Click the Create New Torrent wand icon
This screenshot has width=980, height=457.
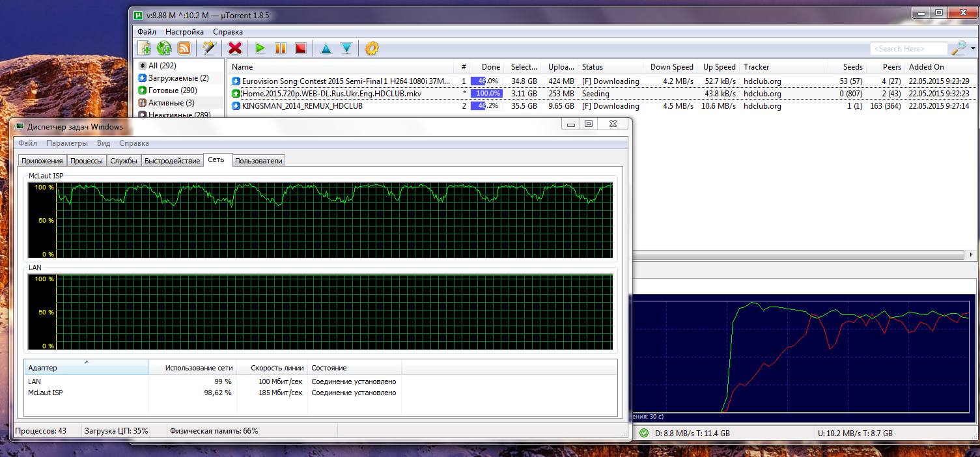tap(208, 48)
